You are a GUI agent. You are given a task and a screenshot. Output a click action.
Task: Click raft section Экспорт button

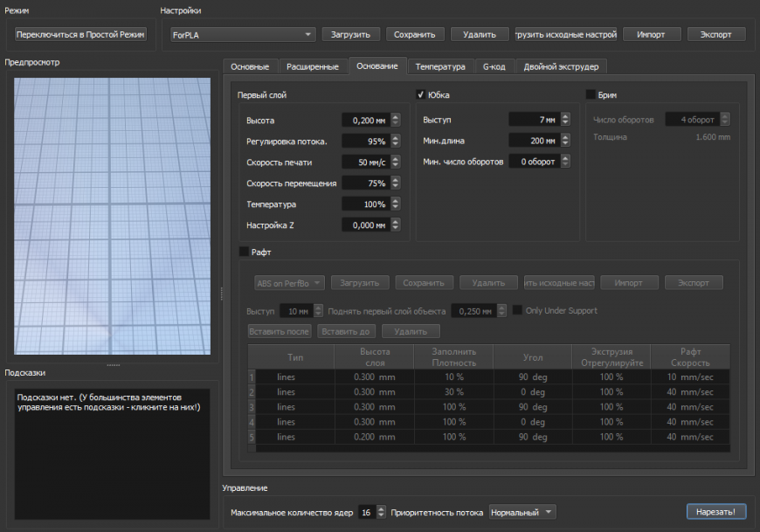[694, 282]
